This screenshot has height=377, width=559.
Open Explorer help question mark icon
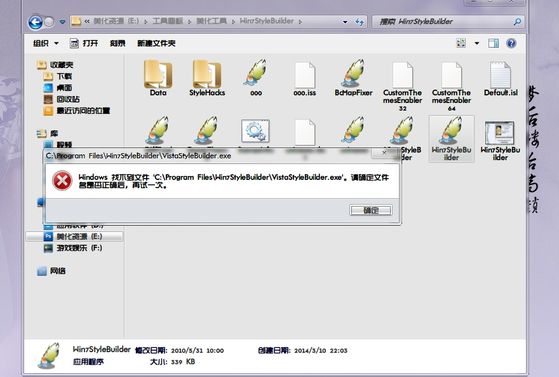(x=511, y=43)
